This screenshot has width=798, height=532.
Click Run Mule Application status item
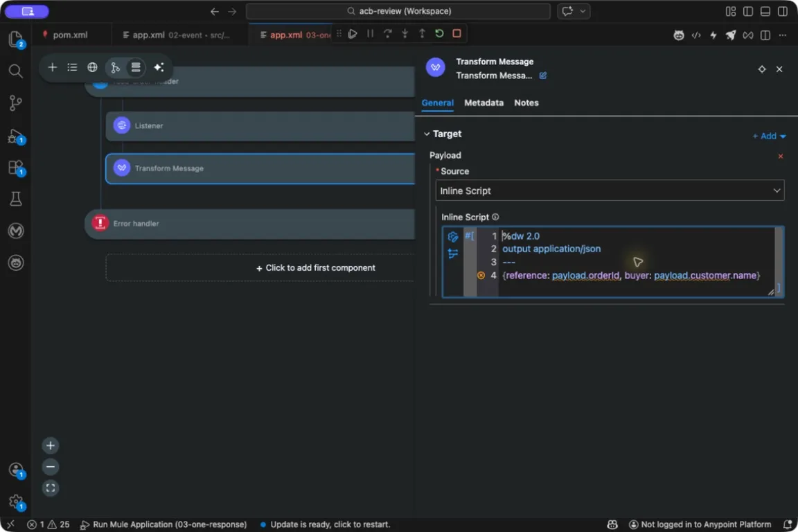(x=163, y=524)
